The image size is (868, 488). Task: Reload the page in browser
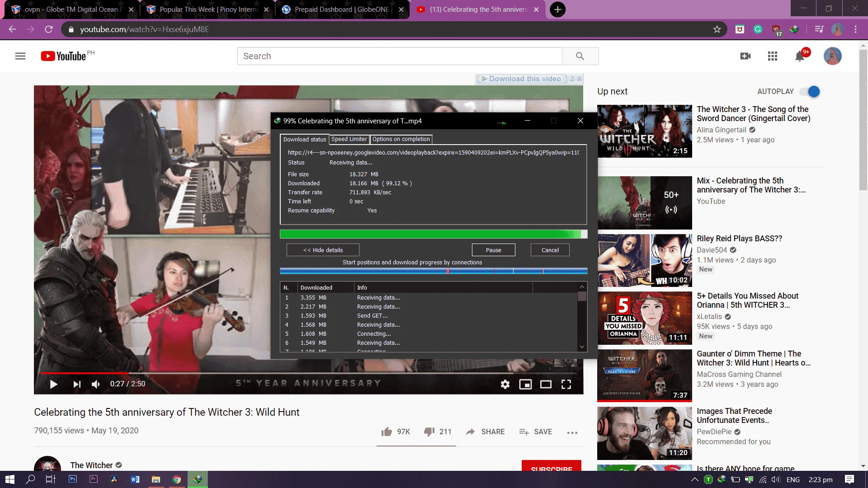point(49,29)
